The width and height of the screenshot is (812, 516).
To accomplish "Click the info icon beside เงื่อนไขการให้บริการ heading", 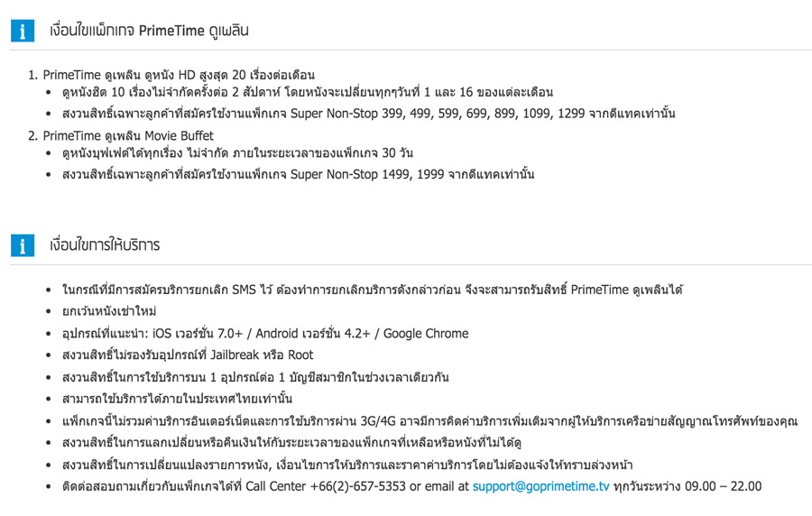I will [23, 245].
